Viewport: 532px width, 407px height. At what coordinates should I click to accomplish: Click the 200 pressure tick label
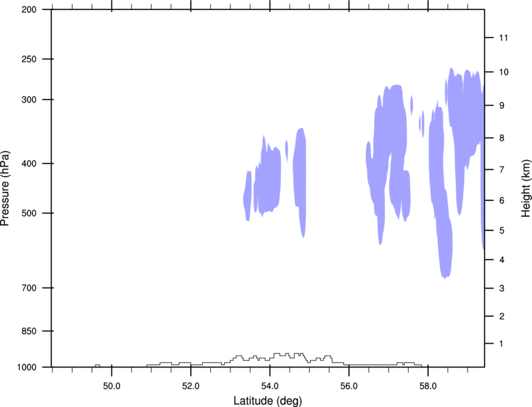point(29,9)
